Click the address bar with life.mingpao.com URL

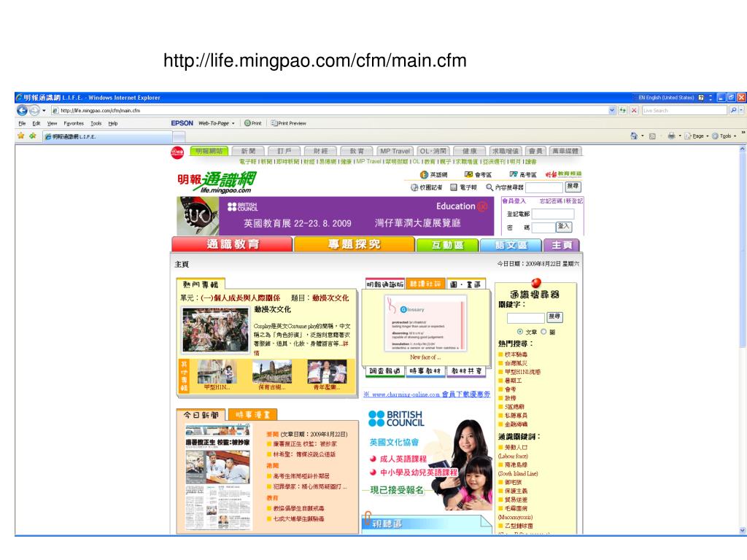coord(329,111)
